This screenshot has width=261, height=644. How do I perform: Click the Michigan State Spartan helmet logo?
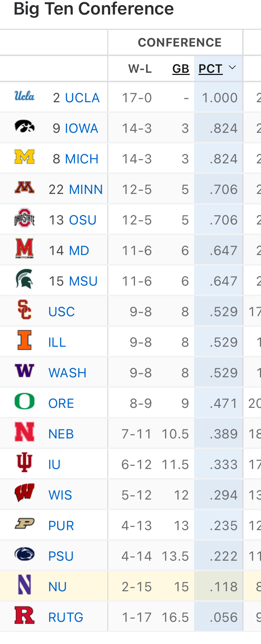[x=24, y=279]
